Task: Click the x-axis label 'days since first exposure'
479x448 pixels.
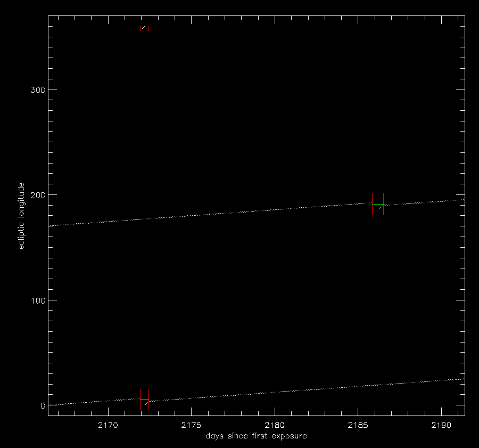Action: 257,436
